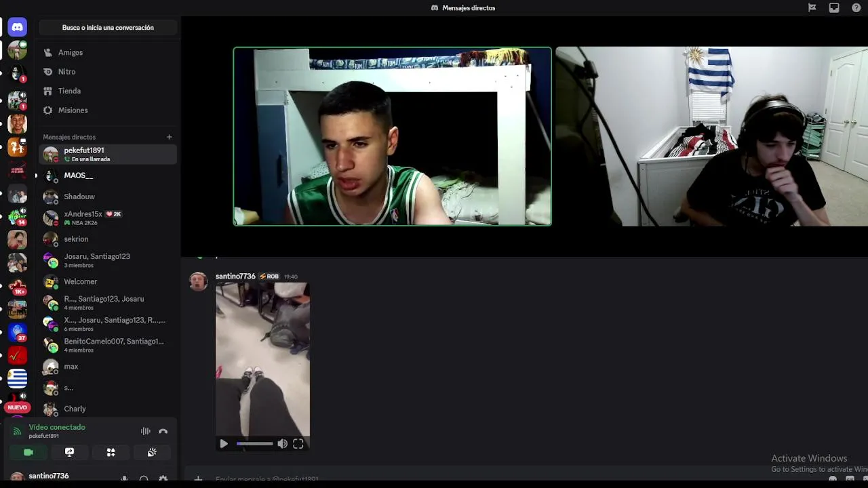Select pekefut1891 green jersey video tile
This screenshot has width=868, height=488.
392,136
